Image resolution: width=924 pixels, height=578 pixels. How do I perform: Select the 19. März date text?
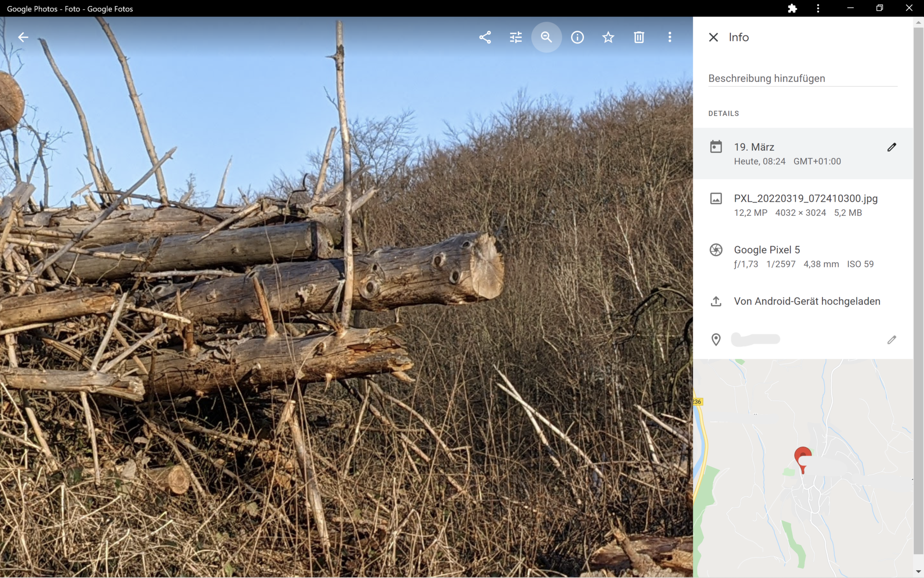[754, 147]
